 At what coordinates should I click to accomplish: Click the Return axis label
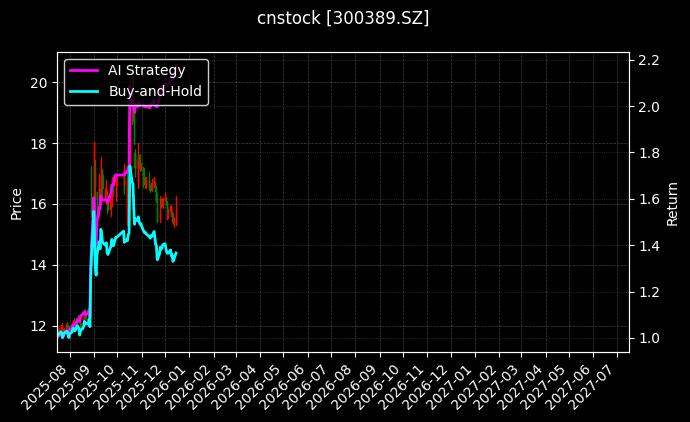672,204
